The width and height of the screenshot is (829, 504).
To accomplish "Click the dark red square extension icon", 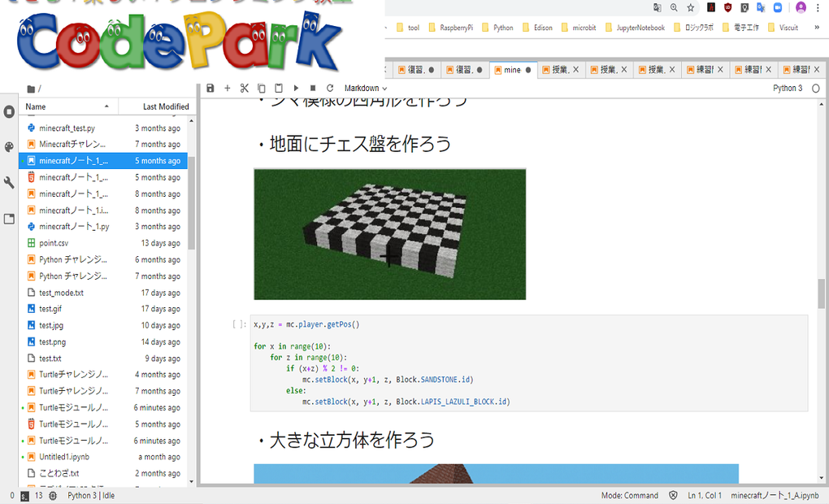I will (x=711, y=7).
